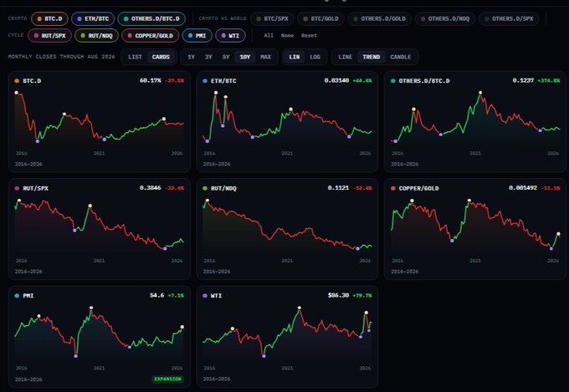Screen dimensions: 569x392
Task: Open the BTC.D chart card
Action: [x=100, y=121]
